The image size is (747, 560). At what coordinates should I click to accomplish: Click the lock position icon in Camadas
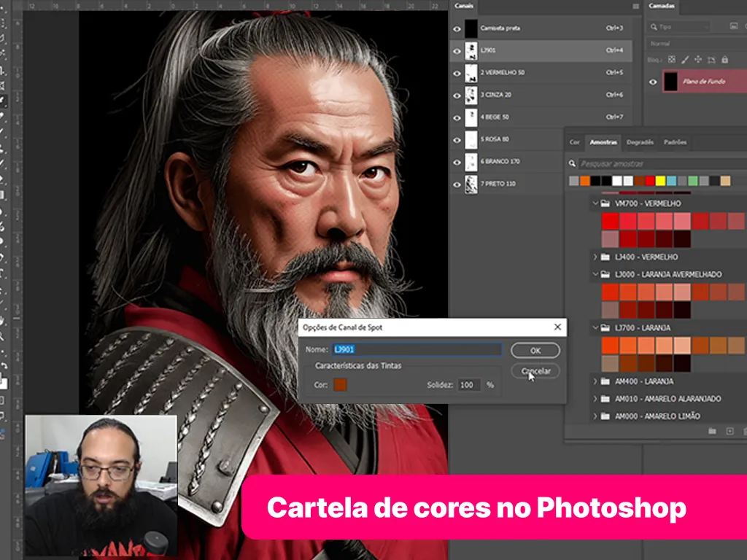697,59
